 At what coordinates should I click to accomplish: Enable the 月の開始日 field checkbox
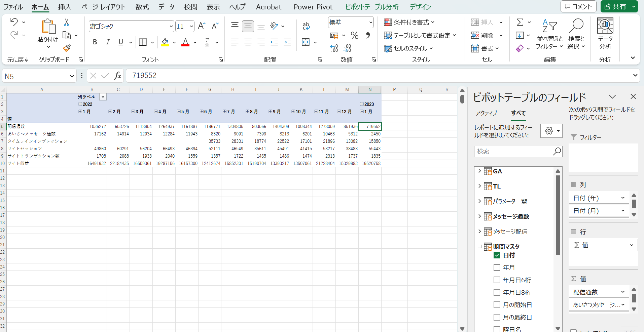(497, 305)
